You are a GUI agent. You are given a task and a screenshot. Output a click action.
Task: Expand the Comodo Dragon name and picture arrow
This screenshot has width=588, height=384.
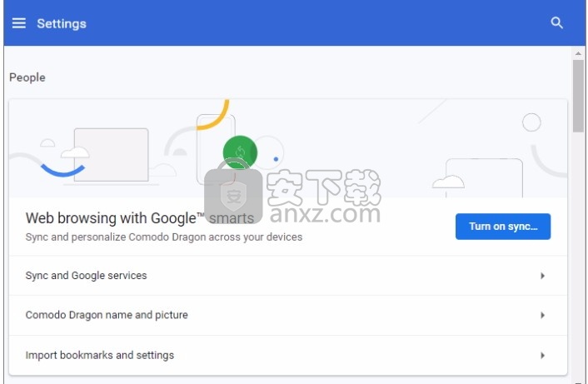(542, 316)
